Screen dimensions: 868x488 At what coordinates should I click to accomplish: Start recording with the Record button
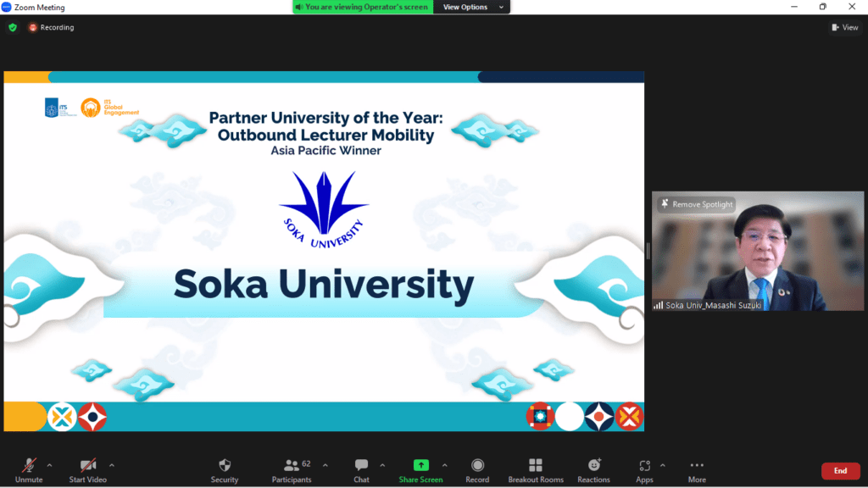(477, 470)
